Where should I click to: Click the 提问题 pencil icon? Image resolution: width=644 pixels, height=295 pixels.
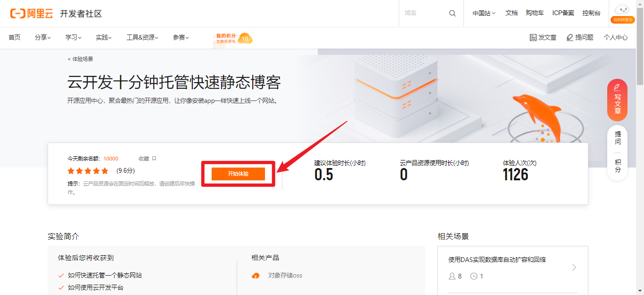(570, 37)
